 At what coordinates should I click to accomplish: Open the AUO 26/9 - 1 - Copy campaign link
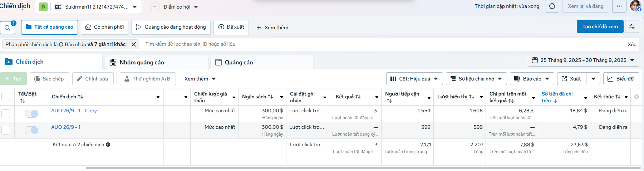coord(74,111)
